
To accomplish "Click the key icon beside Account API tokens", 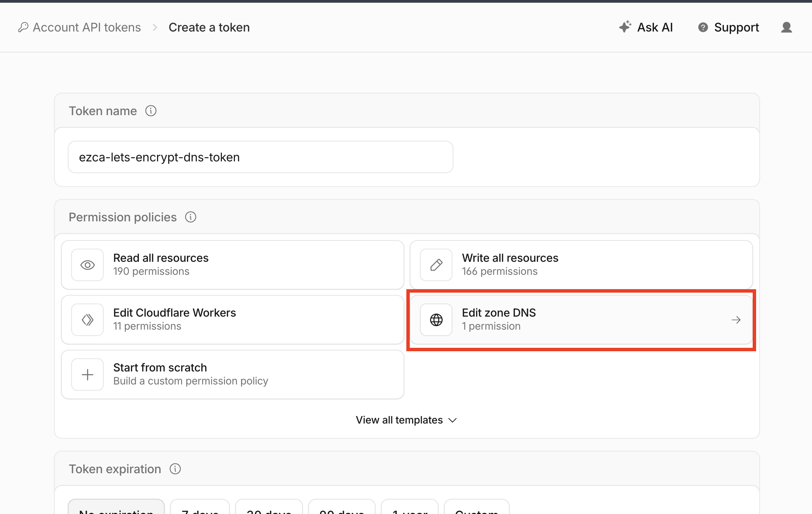I will [x=23, y=27].
